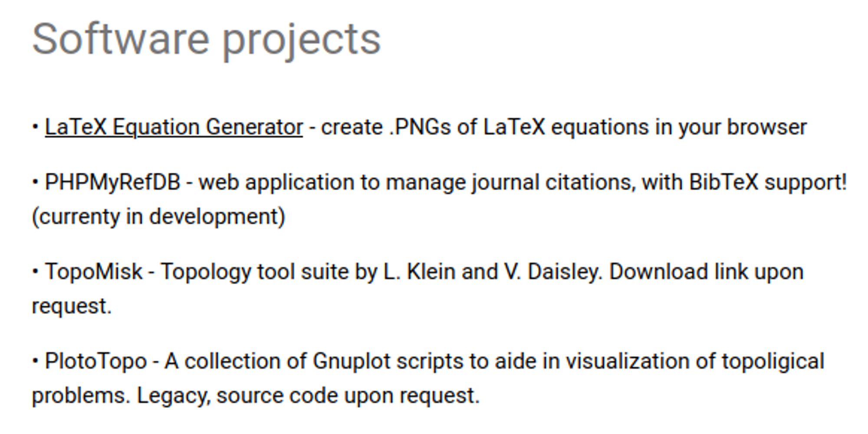
Task: Click the Software projects heading
Action: (x=207, y=39)
